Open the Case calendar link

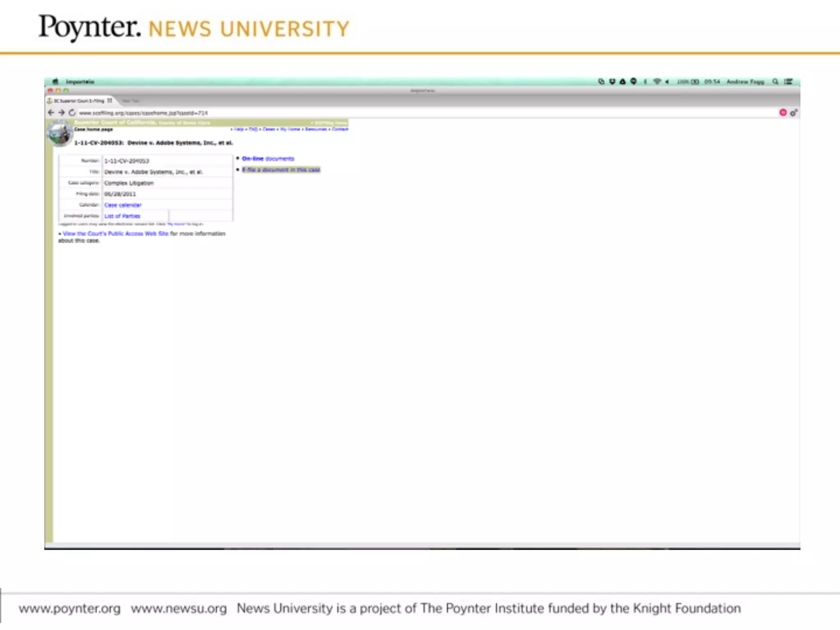click(x=123, y=205)
